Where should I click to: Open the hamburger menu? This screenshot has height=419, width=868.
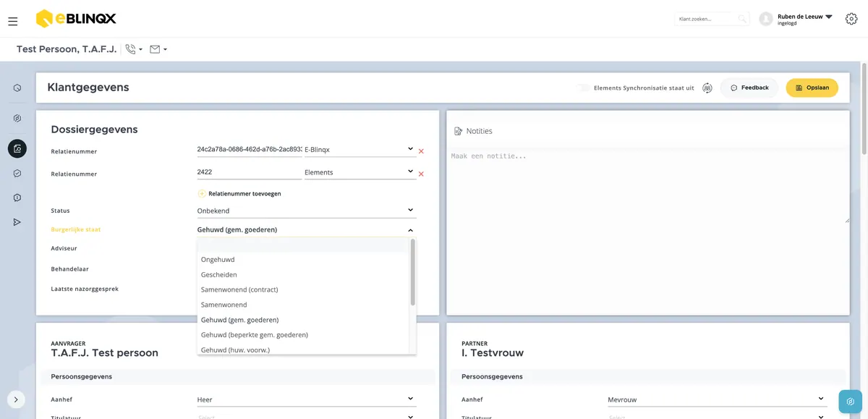click(x=13, y=22)
